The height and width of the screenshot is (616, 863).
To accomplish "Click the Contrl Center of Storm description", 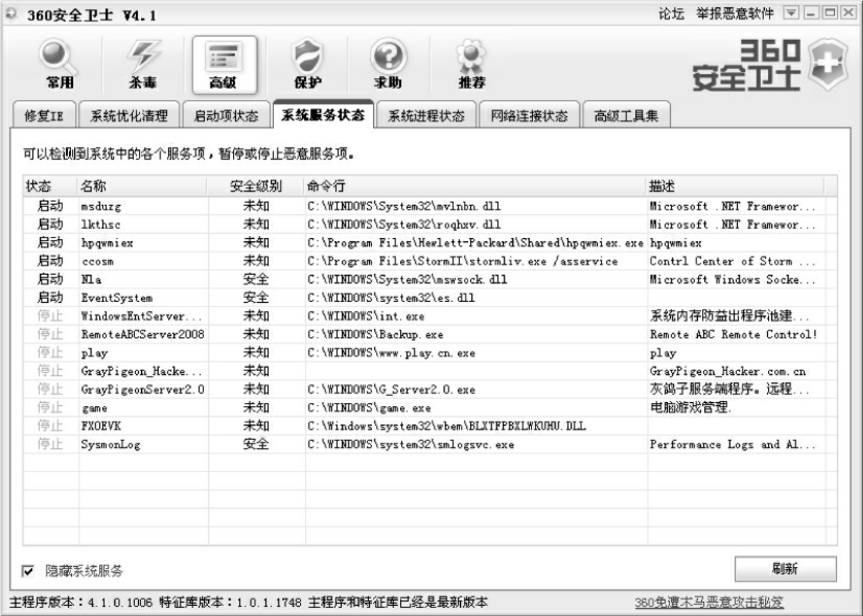I will coord(733,261).
